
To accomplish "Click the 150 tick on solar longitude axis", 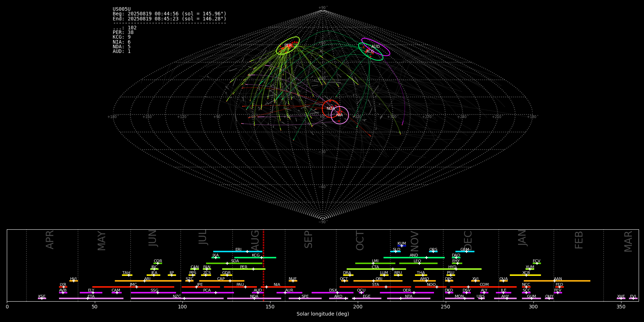I will (270, 307).
